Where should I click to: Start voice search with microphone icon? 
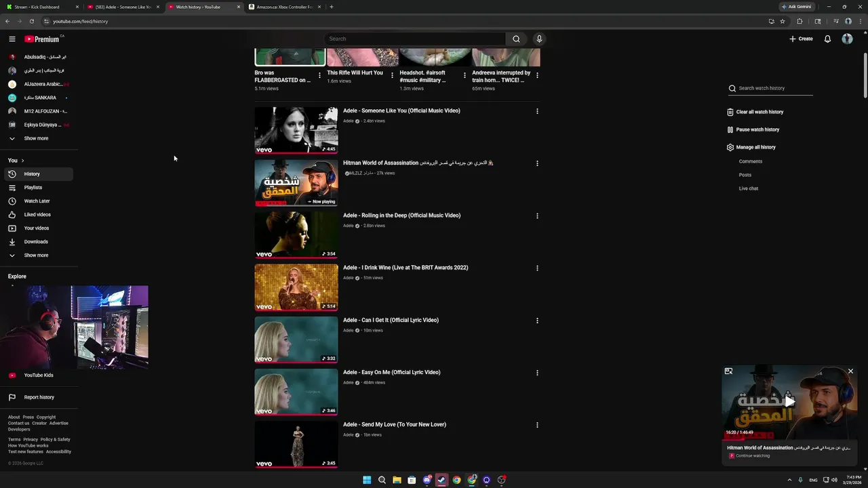pos(539,39)
